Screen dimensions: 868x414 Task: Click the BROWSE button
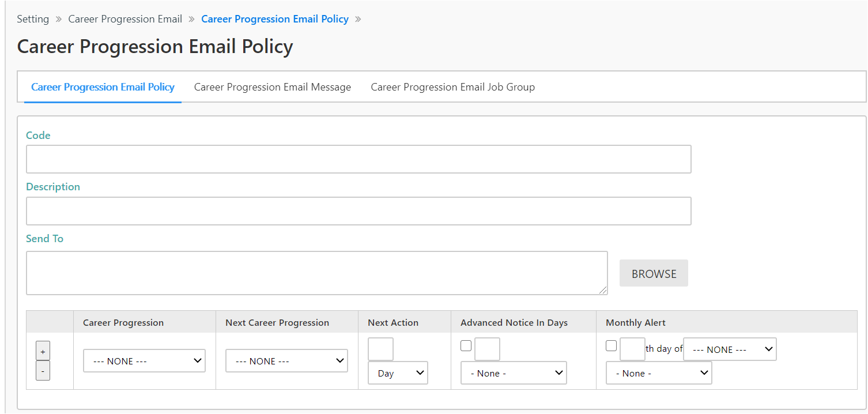[x=654, y=273]
